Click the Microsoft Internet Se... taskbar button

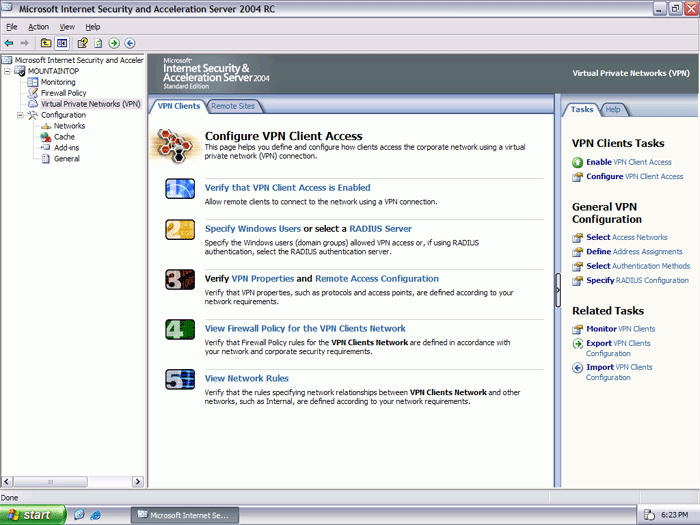click(185, 515)
